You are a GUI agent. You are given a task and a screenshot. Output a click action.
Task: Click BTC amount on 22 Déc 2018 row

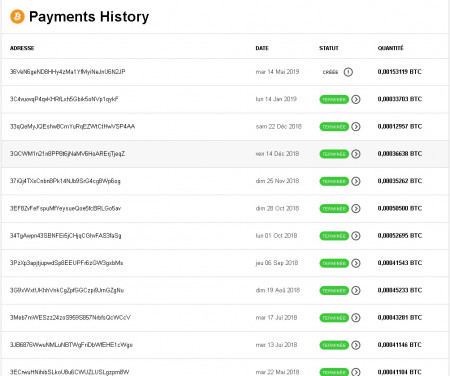point(400,126)
